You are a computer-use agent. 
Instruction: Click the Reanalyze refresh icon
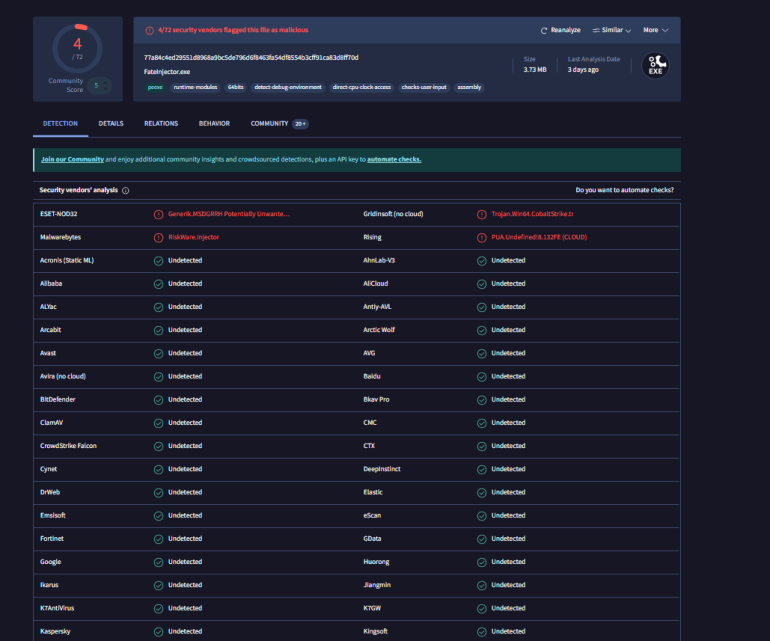point(544,30)
